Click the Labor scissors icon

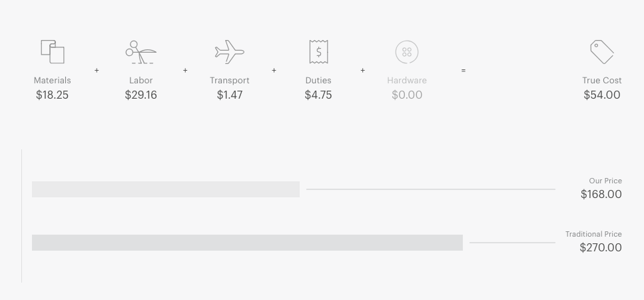[141, 52]
